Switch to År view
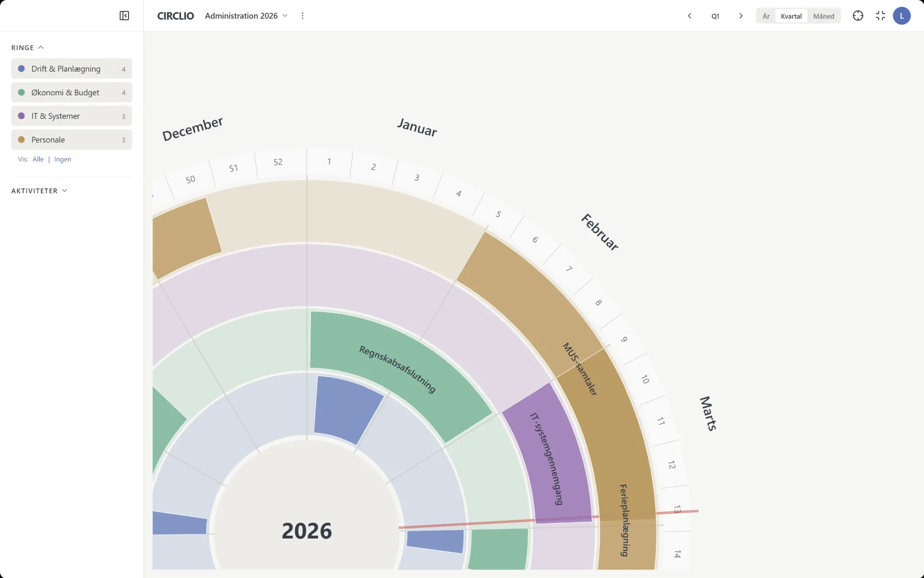The width and height of the screenshot is (924, 578). [x=766, y=16]
